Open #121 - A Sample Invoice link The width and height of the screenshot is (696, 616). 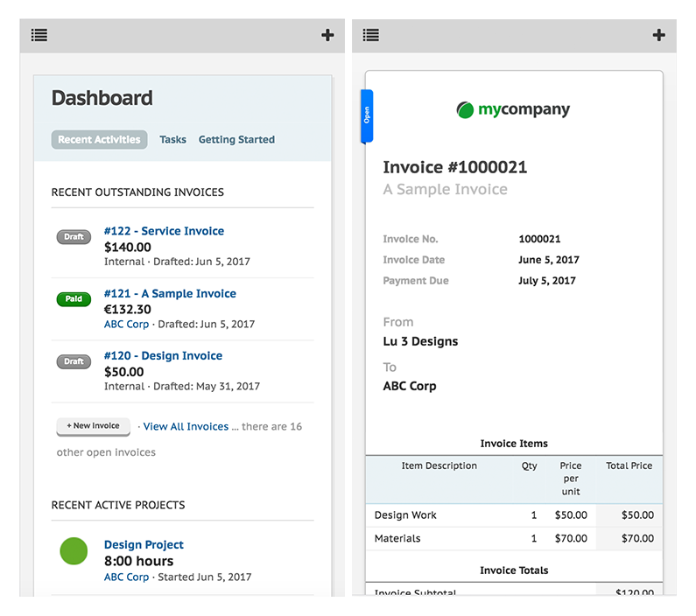click(x=170, y=294)
